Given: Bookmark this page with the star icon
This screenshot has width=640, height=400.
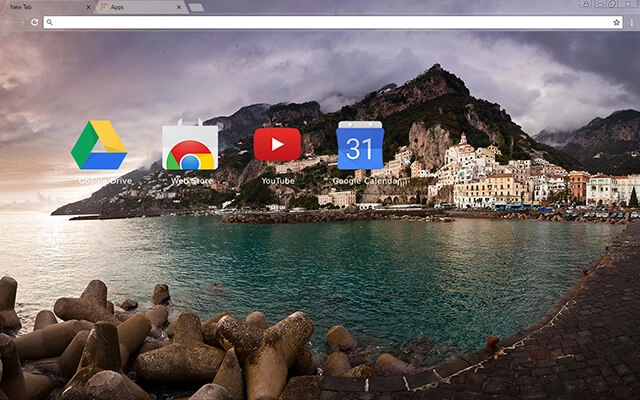Looking at the screenshot, I should pos(616,22).
